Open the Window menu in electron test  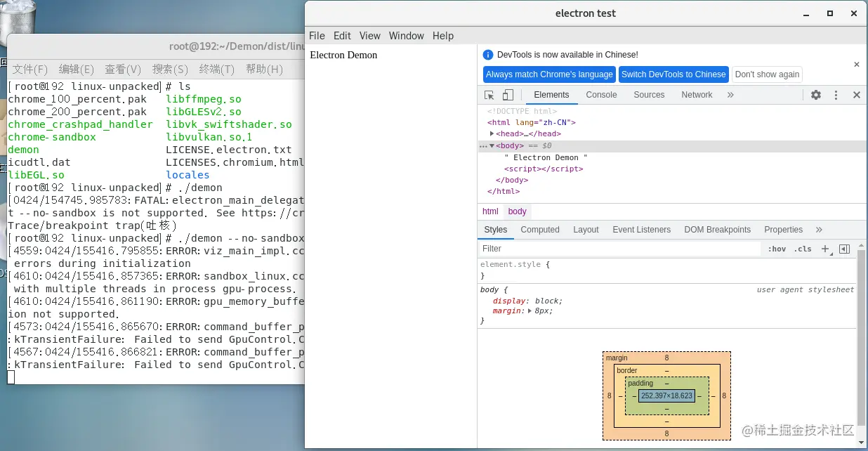pos(406,36)
